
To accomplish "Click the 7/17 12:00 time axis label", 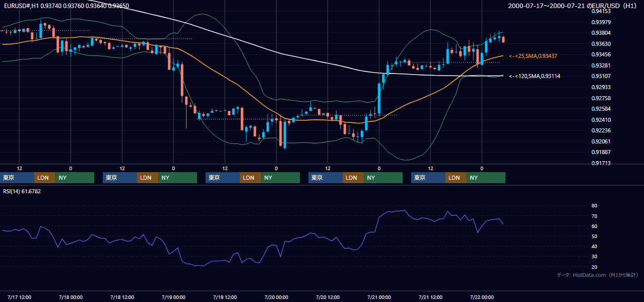I will tap(20, 297).
